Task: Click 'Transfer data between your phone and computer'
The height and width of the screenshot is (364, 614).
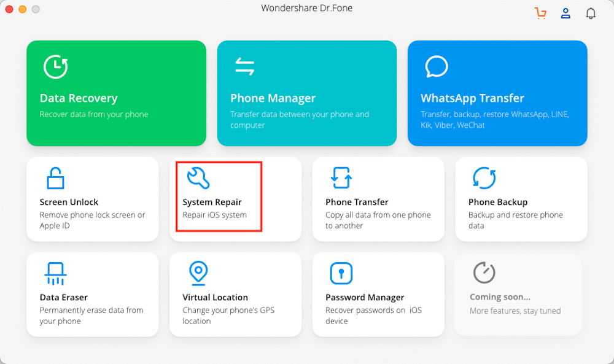Action: tap(300, 120)
